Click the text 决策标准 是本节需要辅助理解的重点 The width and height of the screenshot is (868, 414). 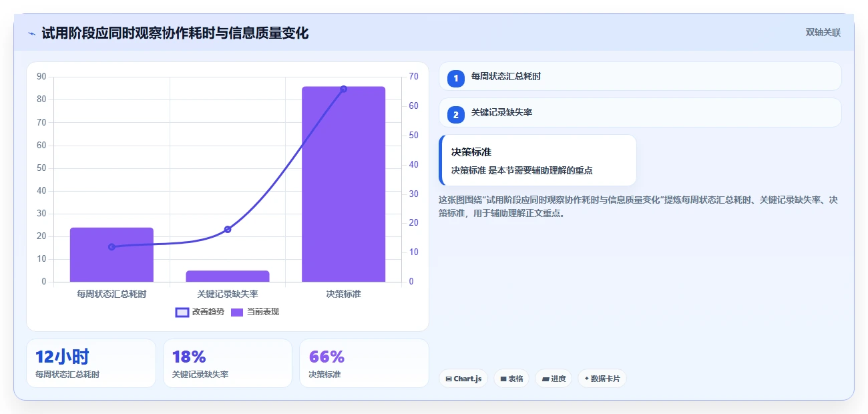point(522,170)
